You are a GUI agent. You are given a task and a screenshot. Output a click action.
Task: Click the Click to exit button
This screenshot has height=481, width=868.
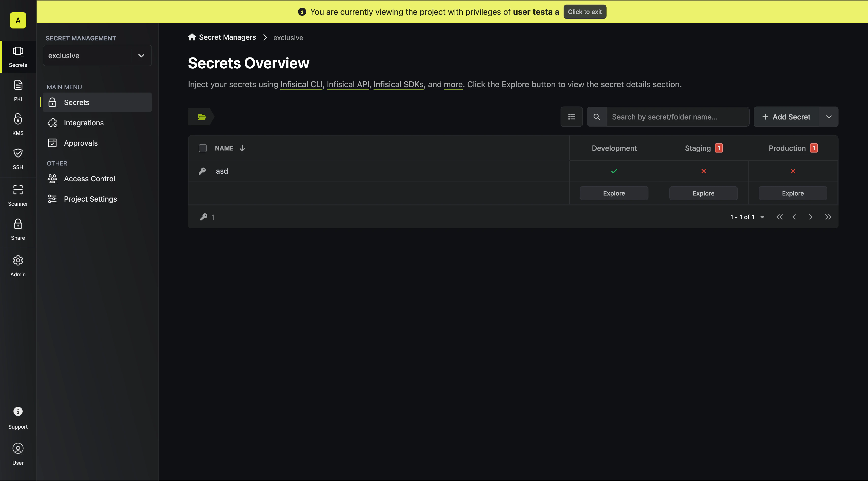point(585,12)
